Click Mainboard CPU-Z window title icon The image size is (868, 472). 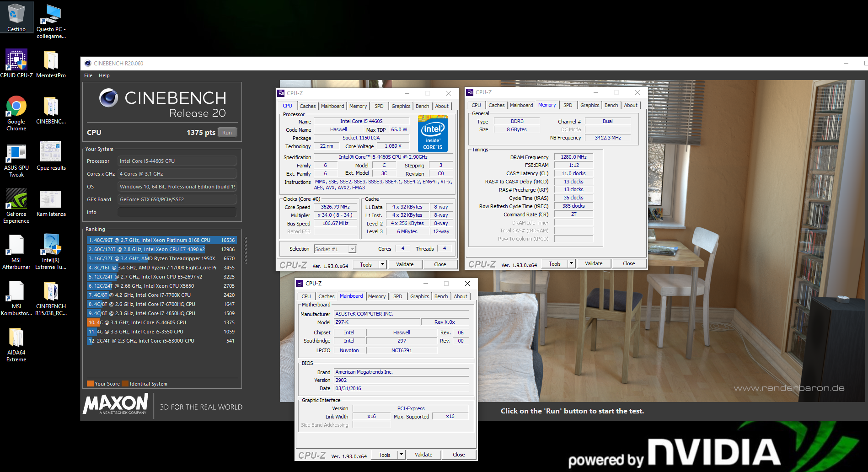coord(300,284)
